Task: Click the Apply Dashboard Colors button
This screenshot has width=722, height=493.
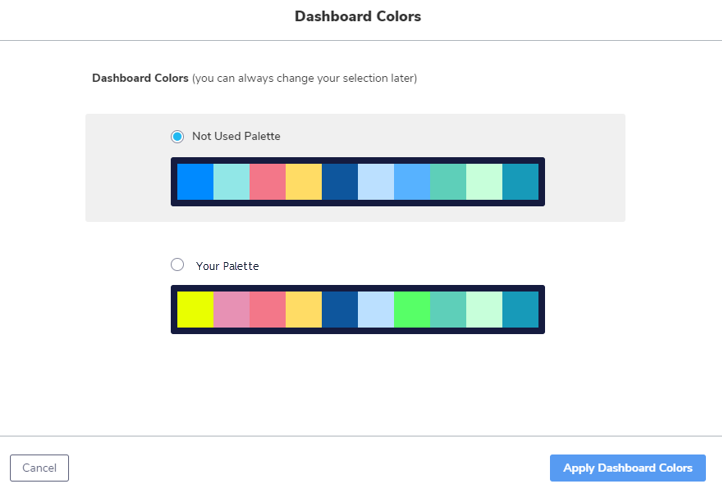Action: (627, 468)
